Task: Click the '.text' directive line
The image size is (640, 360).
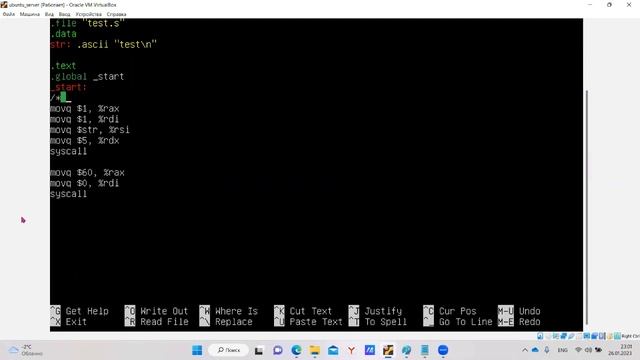Action: 63,66
